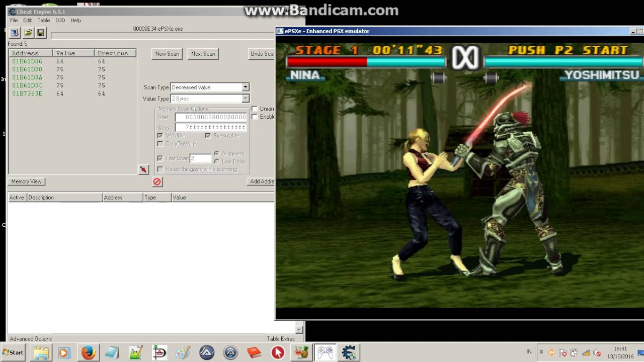Click the ePSXe title bar icon

[x=280, y=31]
